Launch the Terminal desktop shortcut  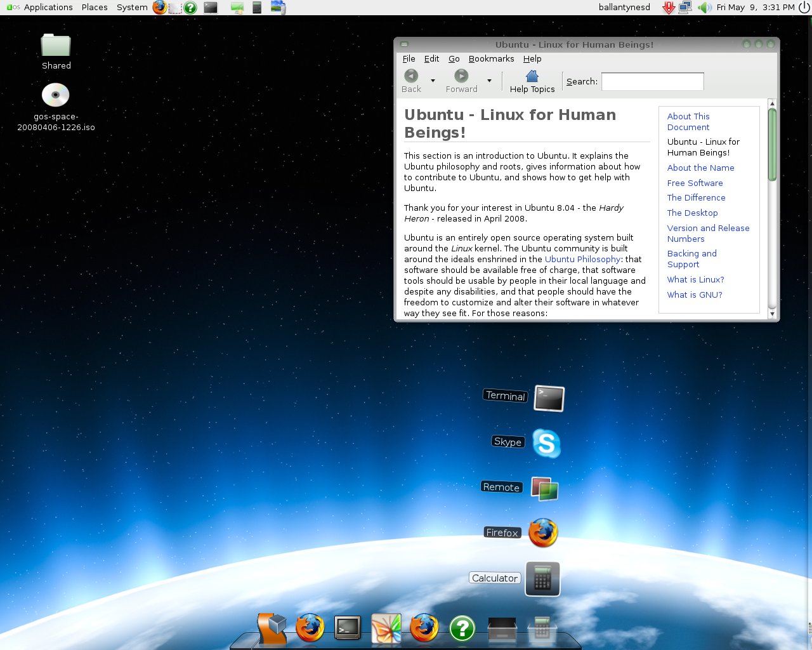(x=547, y=398)
